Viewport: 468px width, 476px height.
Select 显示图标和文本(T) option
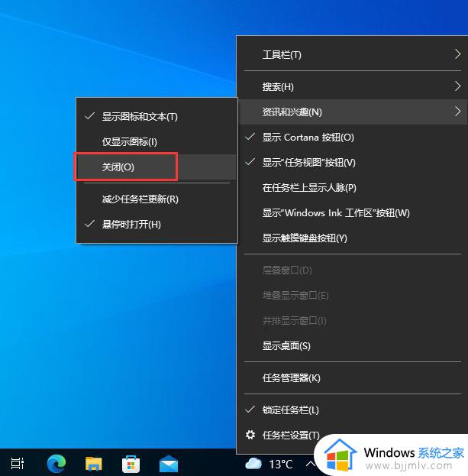click(x=157, y=116)
